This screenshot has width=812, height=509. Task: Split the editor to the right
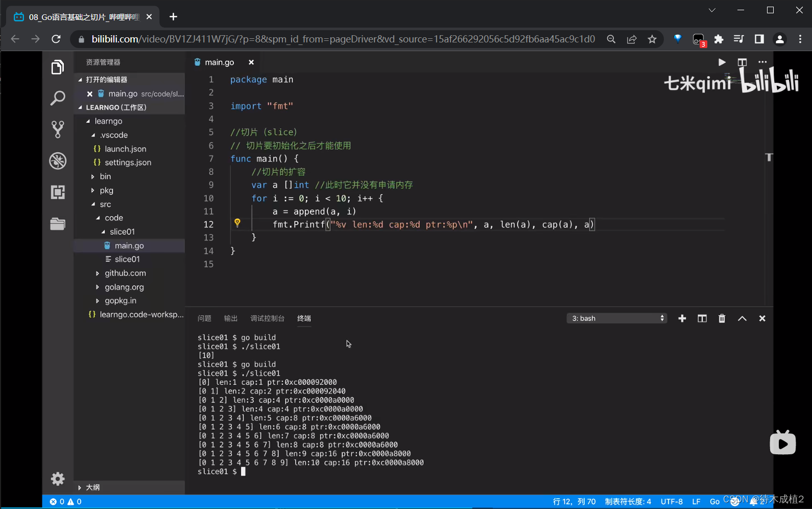[742, 62]
